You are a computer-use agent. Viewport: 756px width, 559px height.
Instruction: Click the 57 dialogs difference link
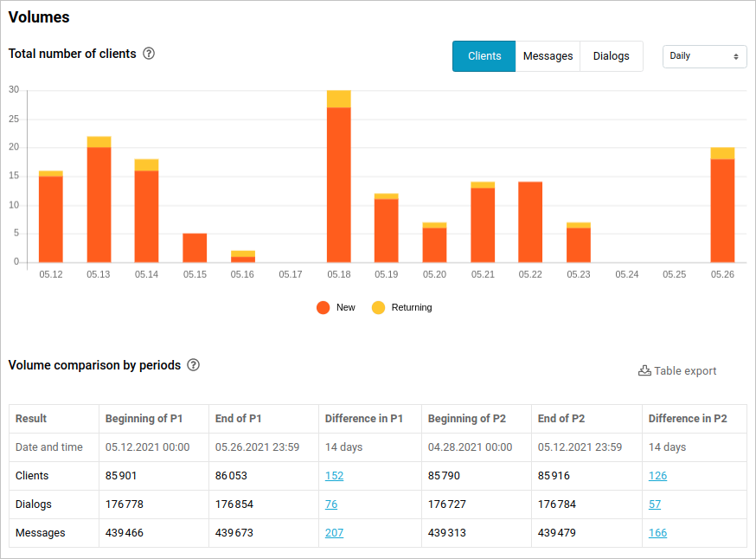(655, 504)
